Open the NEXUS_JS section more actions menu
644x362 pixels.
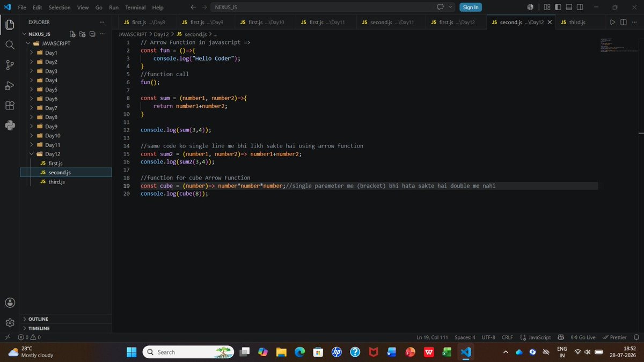tap(103, 34)
